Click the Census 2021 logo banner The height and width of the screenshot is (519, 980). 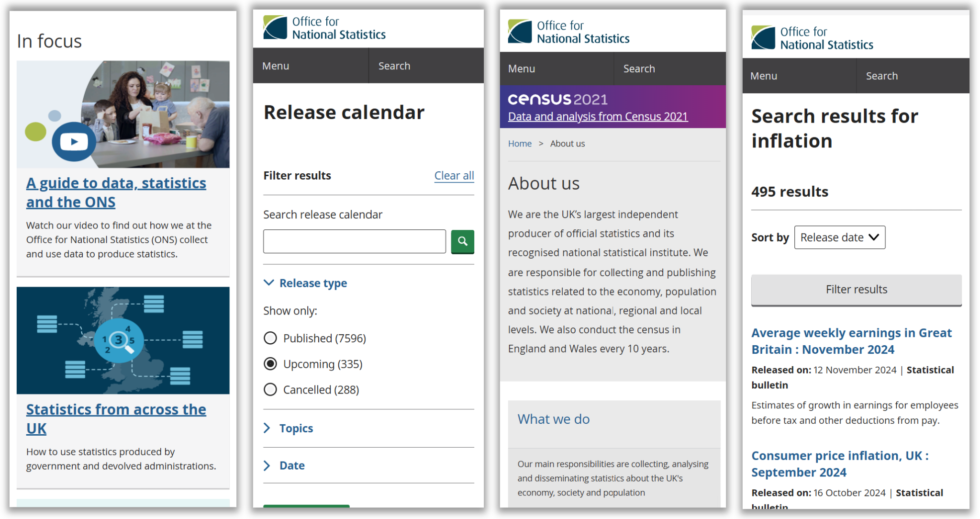(x=557, y=99)
